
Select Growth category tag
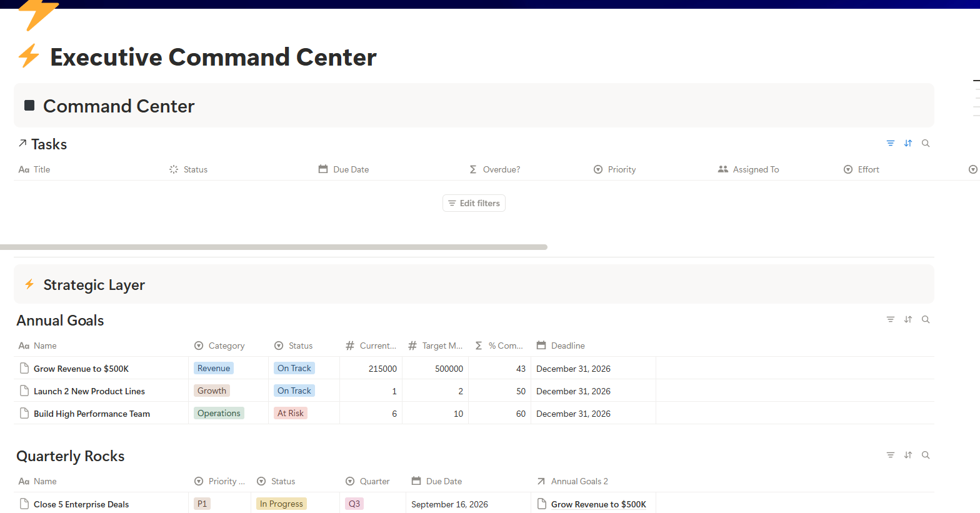(212, 391)
